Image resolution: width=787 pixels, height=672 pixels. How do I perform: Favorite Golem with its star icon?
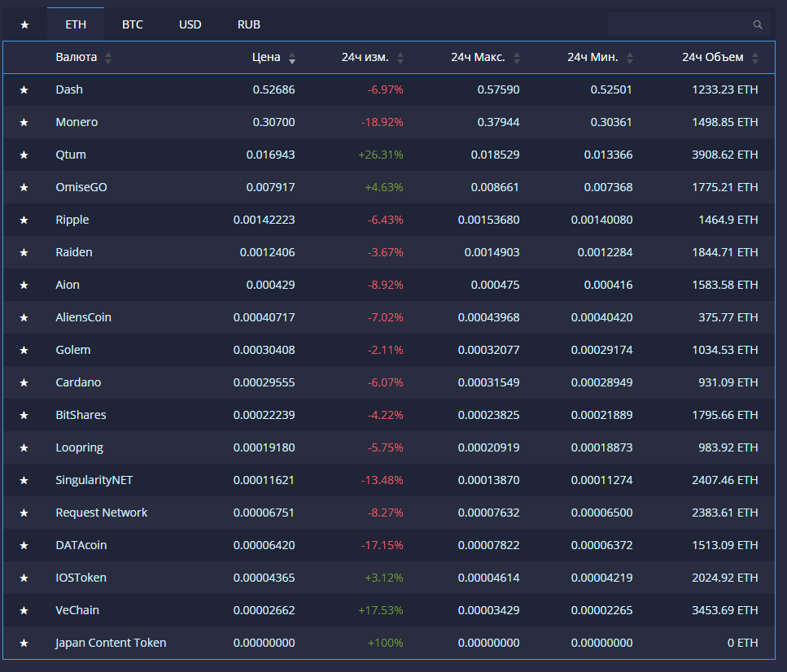pos(24,351)
